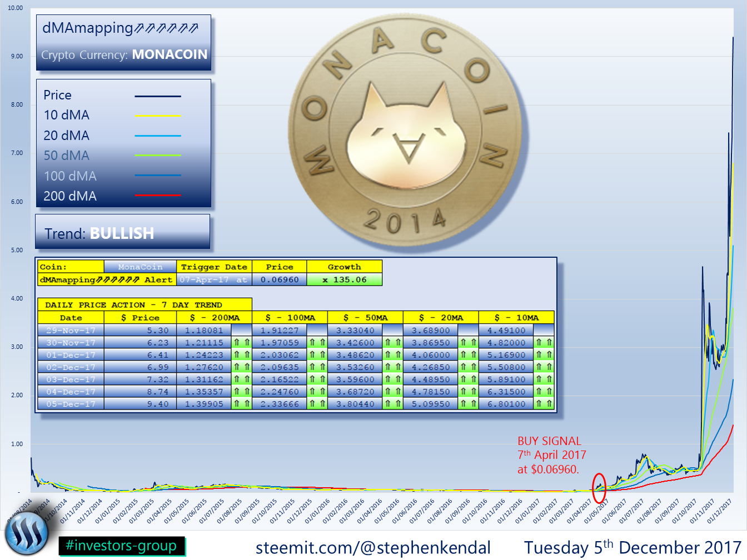The width and height of the screenshot is (747, 560).
Task: Select the price cell 9.40
Action: [140, 404]
